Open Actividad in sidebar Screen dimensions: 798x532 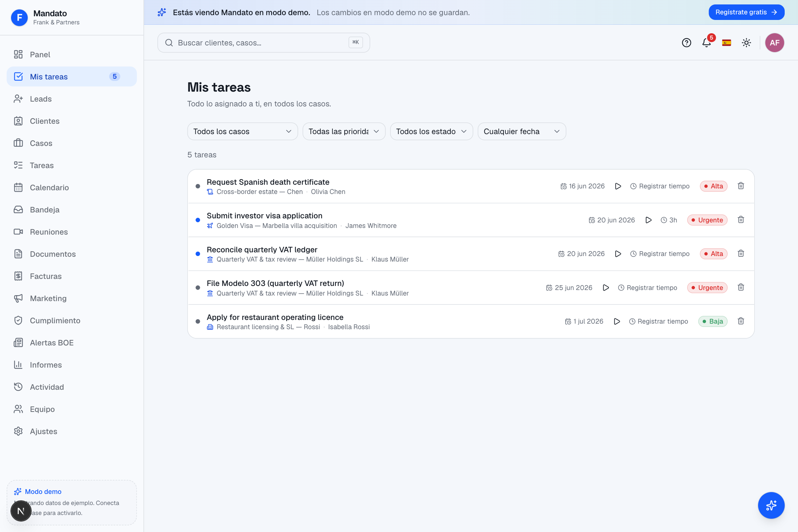(72, 387)
